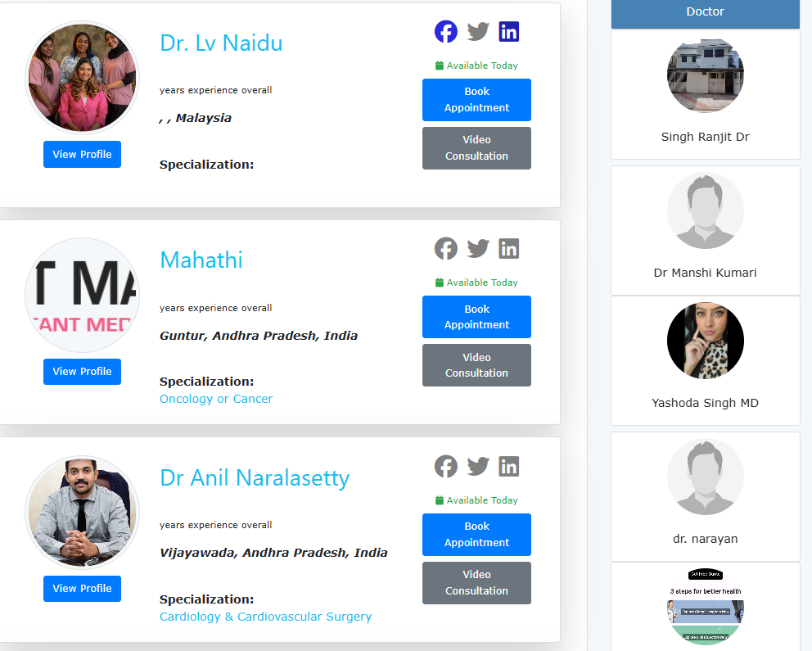The image size is (812, 651).
Task: Open Dr. Lv Naidu's Facebook icon
Action: pyautogui.click(x=446, y=32)
